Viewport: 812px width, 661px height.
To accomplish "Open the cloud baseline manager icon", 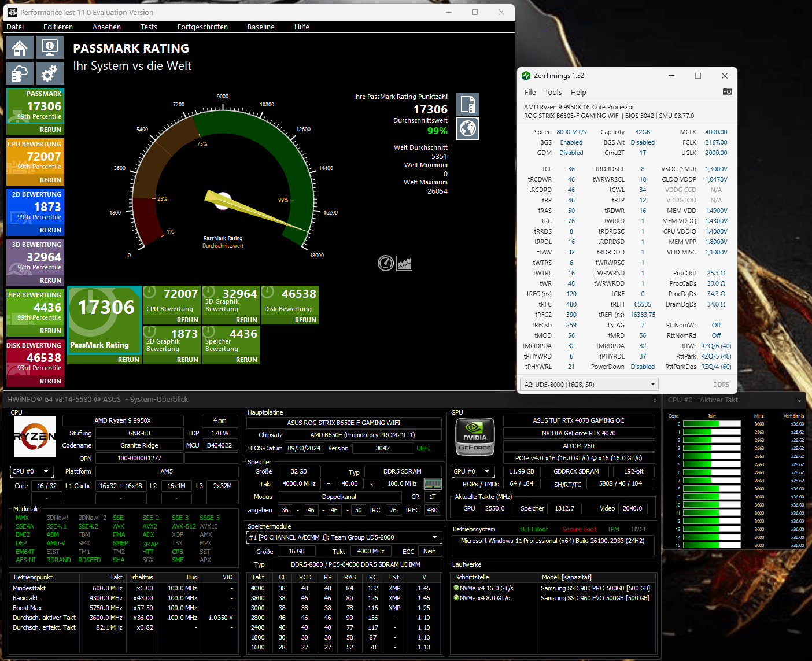I will [20, 73].
